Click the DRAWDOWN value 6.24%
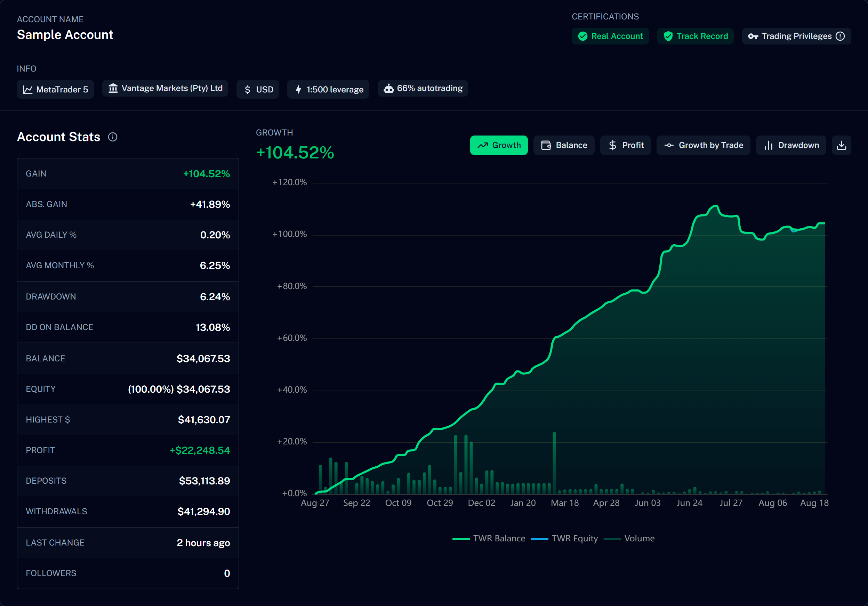This screenshot has height=606, width=868. 215,297
